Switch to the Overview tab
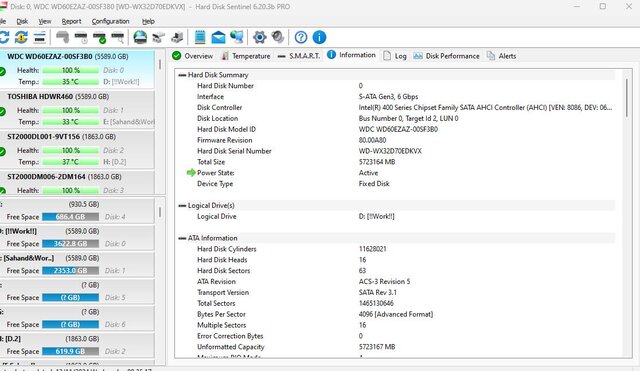The image size is (640, 371). (x=193, y=56)
